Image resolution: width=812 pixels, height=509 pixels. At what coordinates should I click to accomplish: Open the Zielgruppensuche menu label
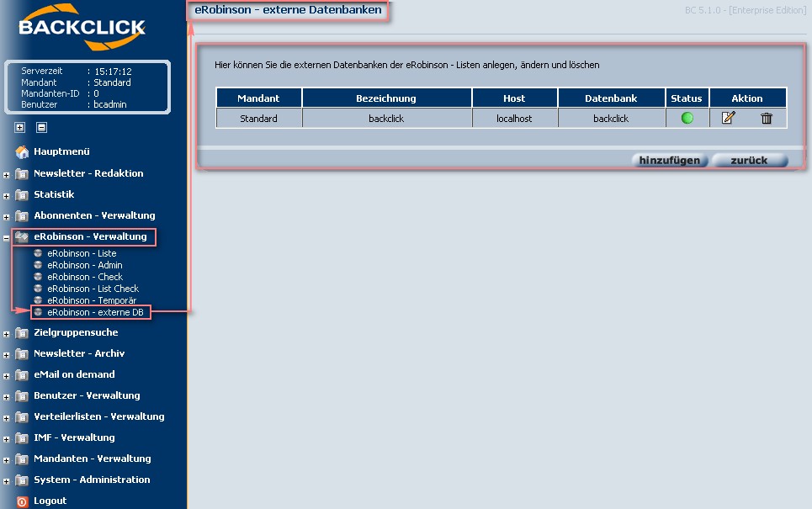[76, 332]
